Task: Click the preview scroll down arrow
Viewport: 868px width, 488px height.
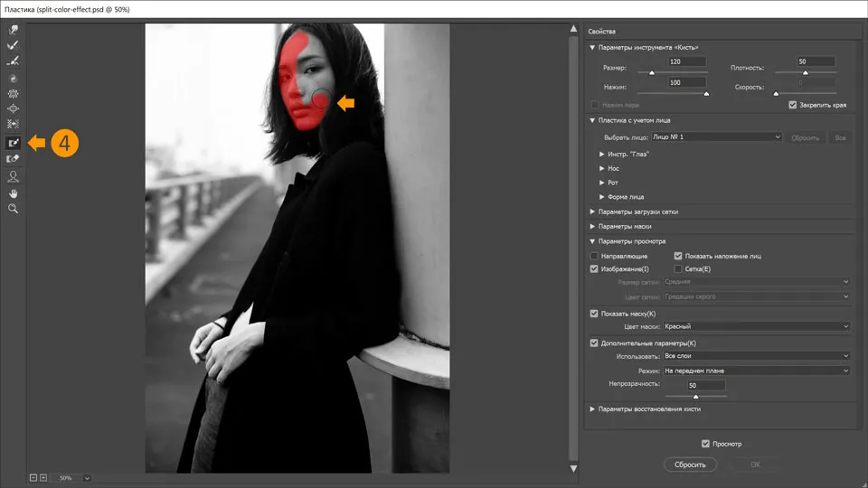Action: (573, 468)
